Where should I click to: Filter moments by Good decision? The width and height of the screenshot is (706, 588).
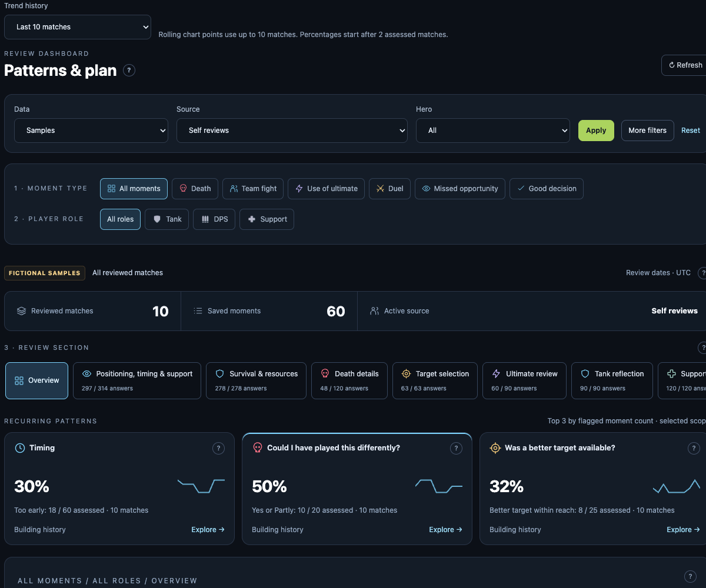[547, 189]
